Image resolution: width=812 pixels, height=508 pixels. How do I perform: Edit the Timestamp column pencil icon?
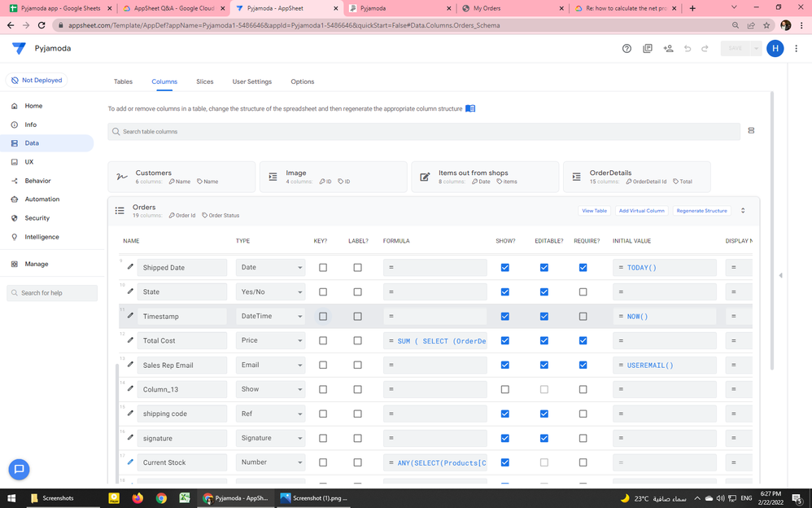[x=130, y=315]
